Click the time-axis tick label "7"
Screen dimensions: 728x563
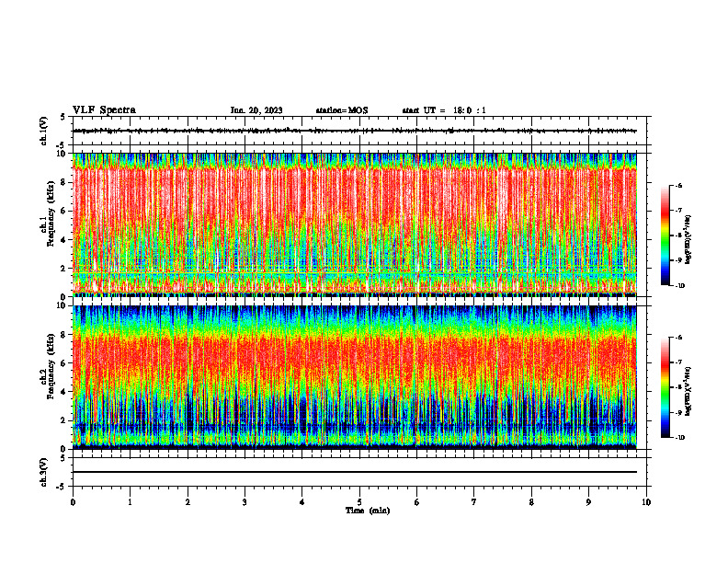(x=474, y=502)
